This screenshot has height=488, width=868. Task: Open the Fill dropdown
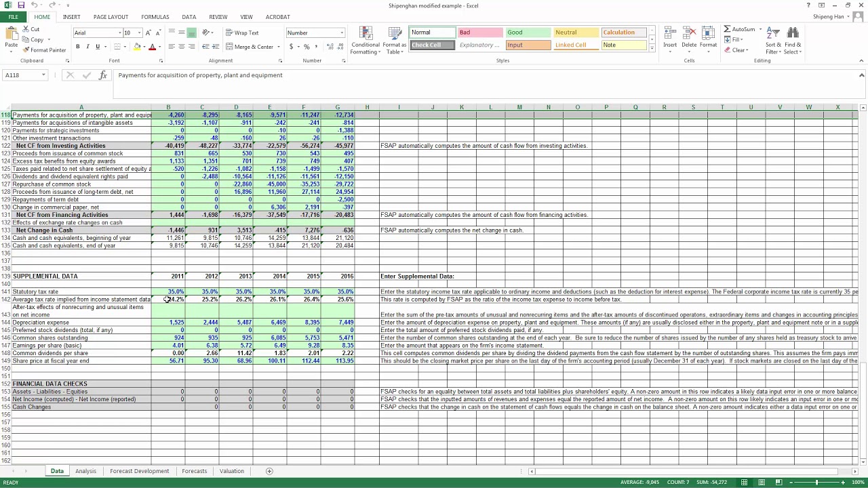pos(737,39)
